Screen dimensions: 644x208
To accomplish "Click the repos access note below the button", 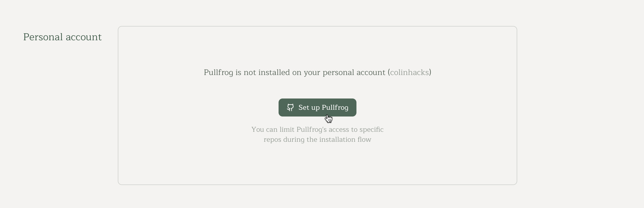I will (x=318, y=134).
